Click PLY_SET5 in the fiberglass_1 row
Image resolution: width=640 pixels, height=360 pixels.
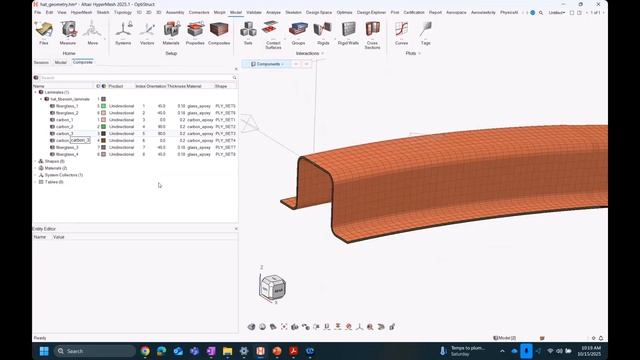click(225, 106)
